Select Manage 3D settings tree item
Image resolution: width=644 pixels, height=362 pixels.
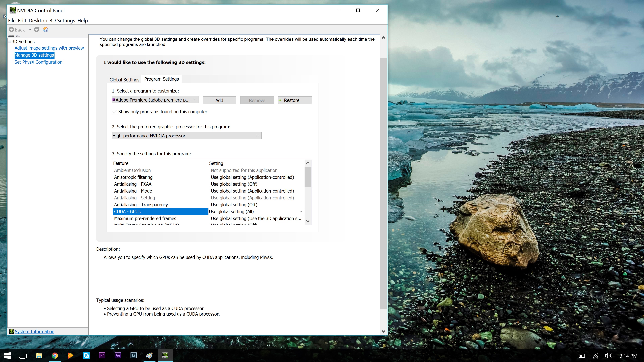(x=35, y=55)
